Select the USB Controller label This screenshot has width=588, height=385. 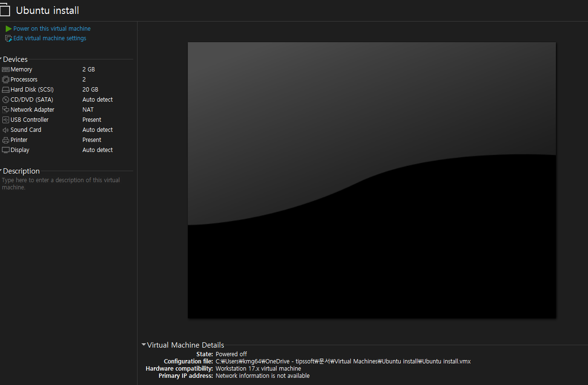pyautogui.click(x=30, y=120)
